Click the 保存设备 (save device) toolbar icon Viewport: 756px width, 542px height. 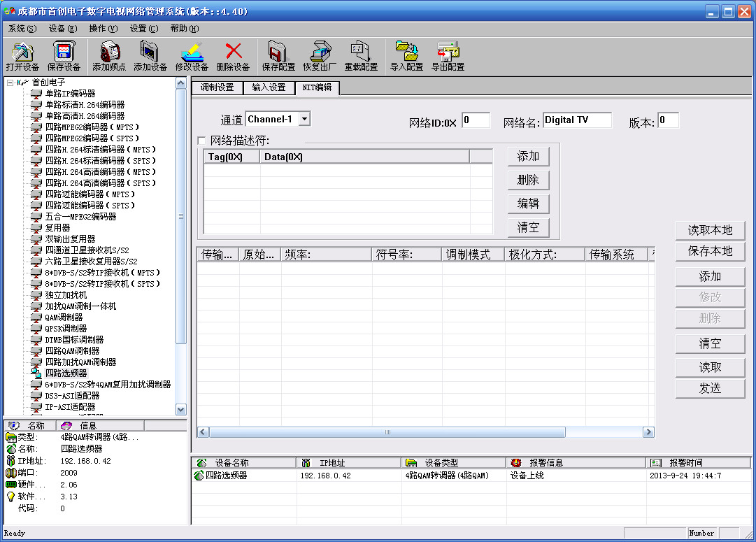coord(64,52)
